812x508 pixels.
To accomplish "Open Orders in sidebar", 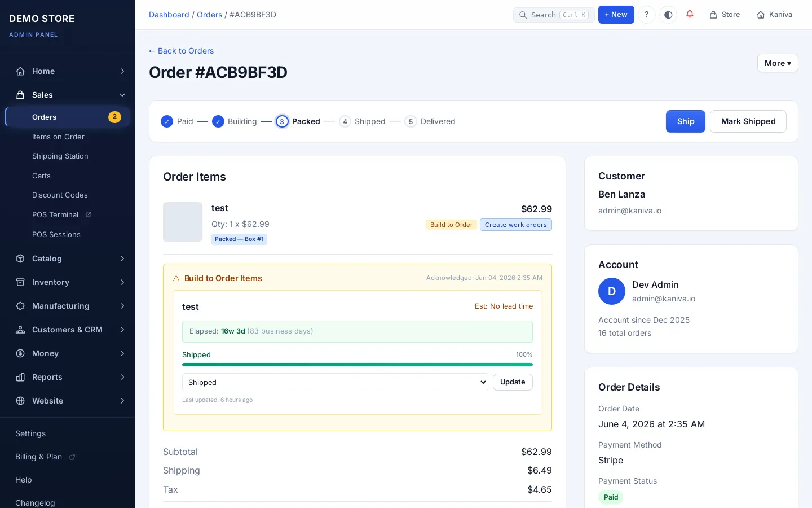I will [x=68, y=117].
